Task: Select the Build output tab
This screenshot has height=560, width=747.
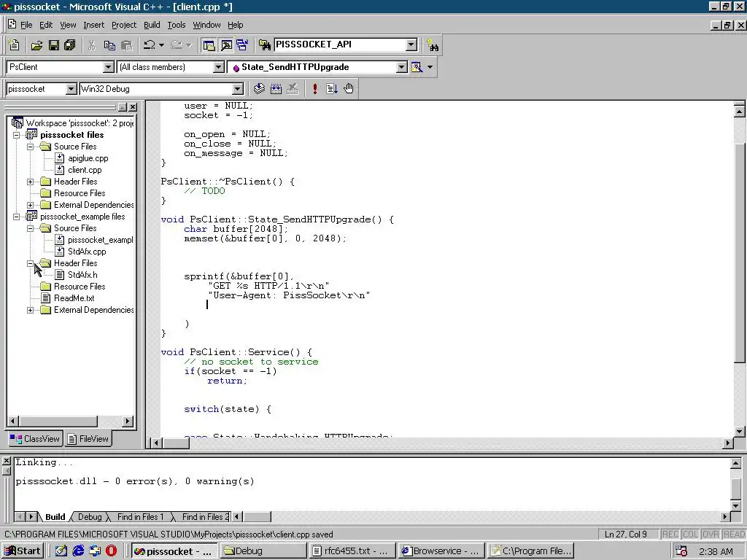Action: click(x=55, y=517)
